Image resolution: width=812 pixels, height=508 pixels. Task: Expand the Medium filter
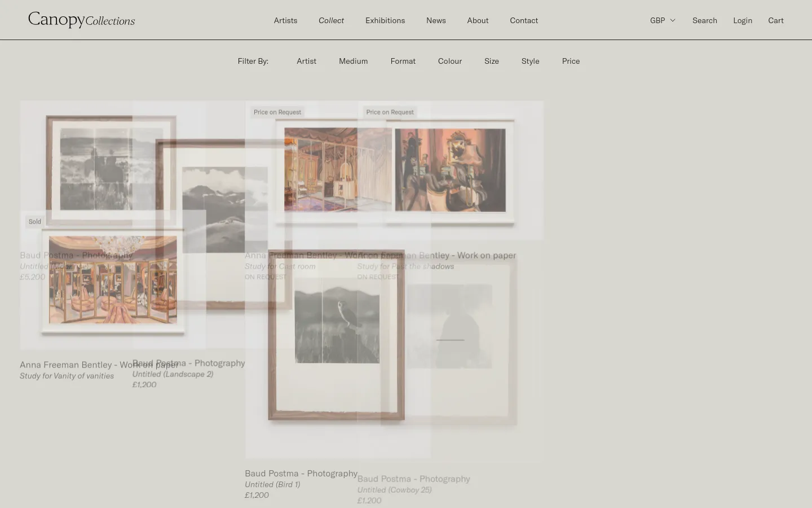[354, 61]
